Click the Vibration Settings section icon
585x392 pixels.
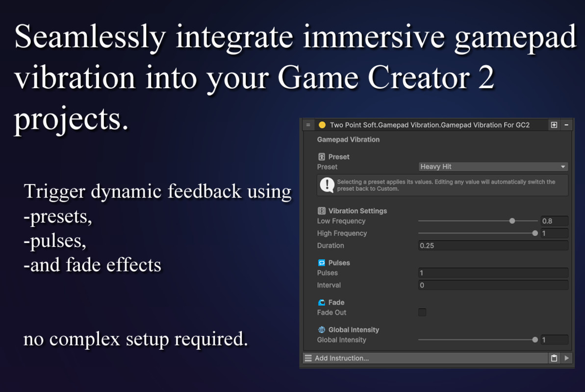point(322,211)
